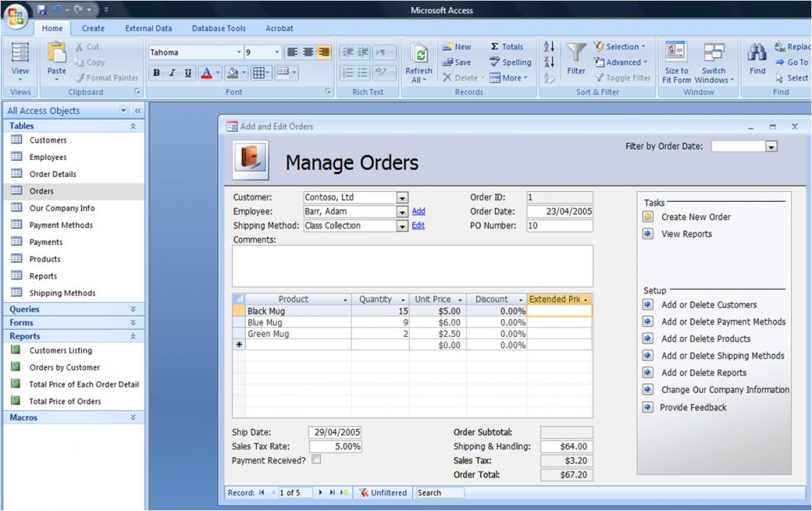Click the Switch Windows icon

click(x=714, y=53)
